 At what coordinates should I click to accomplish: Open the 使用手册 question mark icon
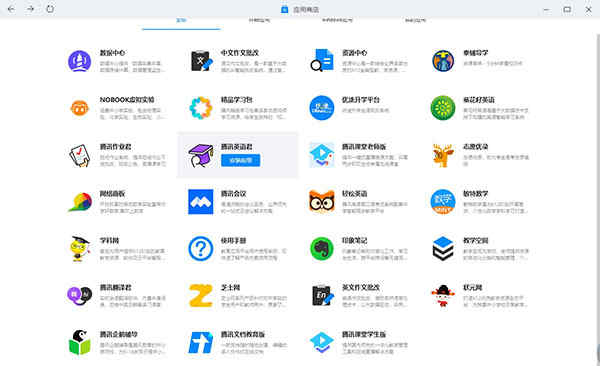tap(201, 249)
